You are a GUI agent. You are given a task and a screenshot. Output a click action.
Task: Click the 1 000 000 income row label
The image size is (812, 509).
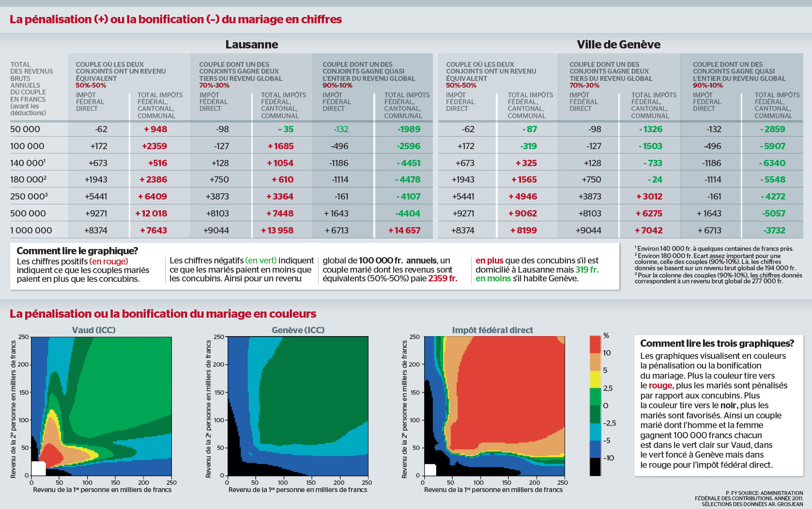[x=31, y=231]
